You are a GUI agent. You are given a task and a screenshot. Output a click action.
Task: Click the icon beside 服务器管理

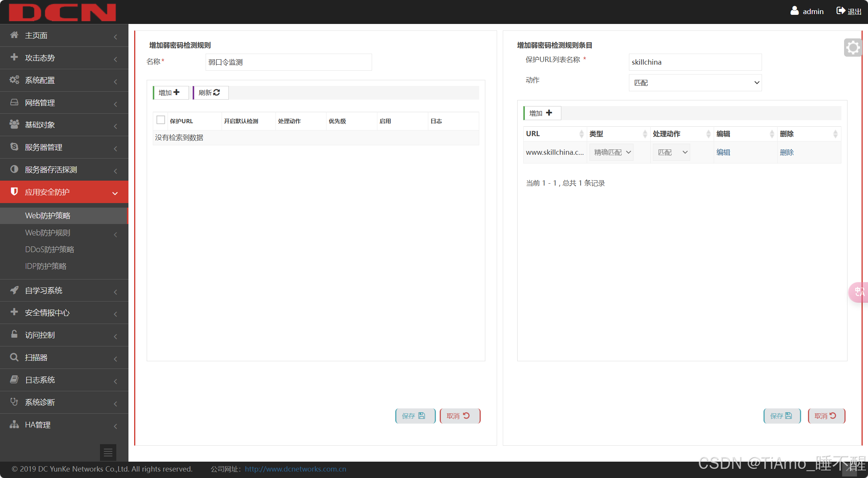coord(14,146)
